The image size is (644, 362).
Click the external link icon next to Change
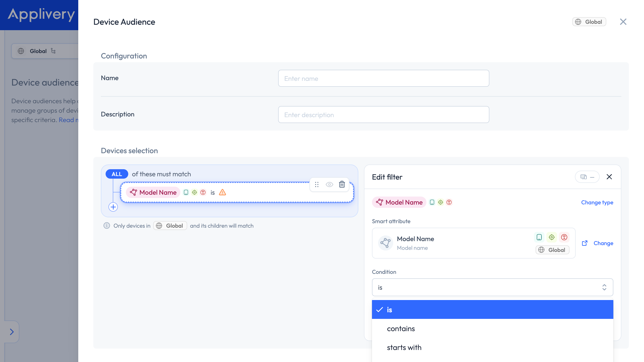(x=585, y=243)
